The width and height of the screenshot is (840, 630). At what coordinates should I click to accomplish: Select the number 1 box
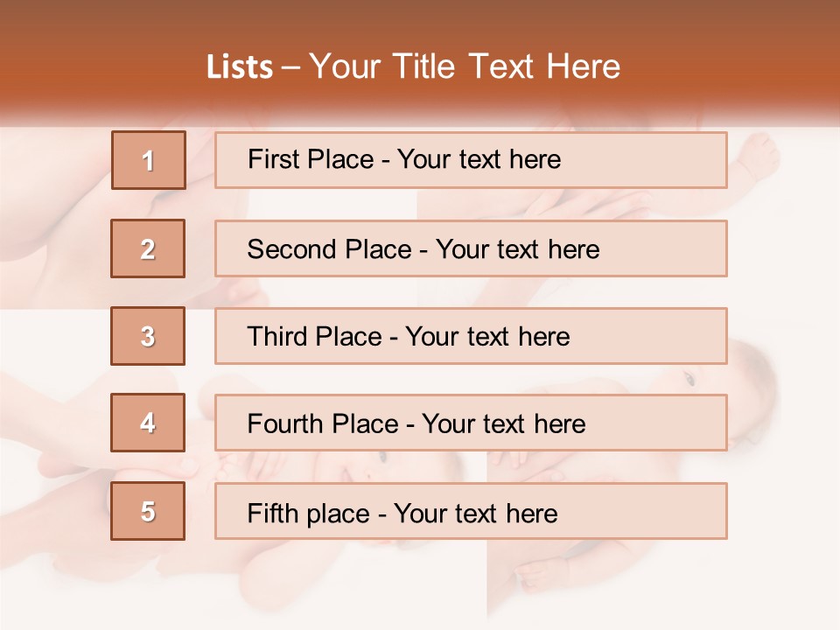pos(149,160)
